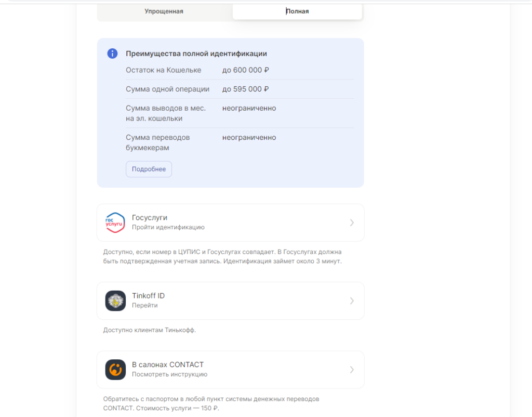Click 'Сумма переводов букмекерам' label
The image size is (532, 417).
click(x=158, y=142)
